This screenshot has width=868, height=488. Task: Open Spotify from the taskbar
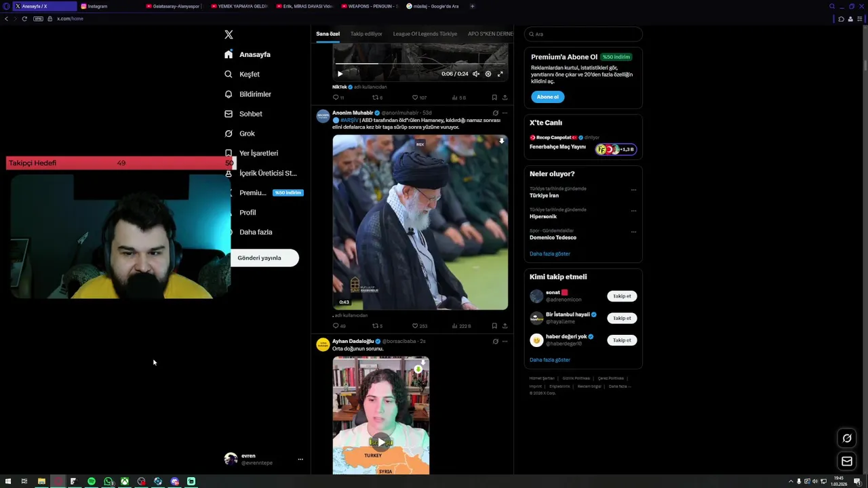[92, 481]
